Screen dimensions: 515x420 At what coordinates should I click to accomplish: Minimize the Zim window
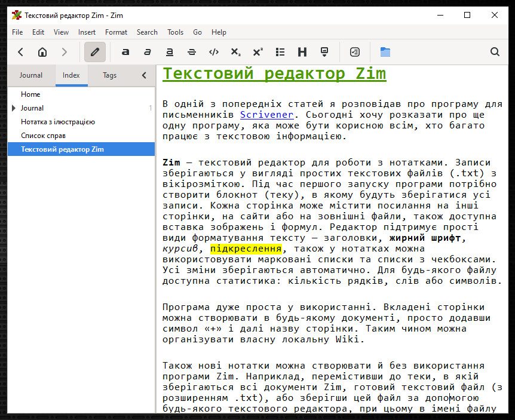440,15
